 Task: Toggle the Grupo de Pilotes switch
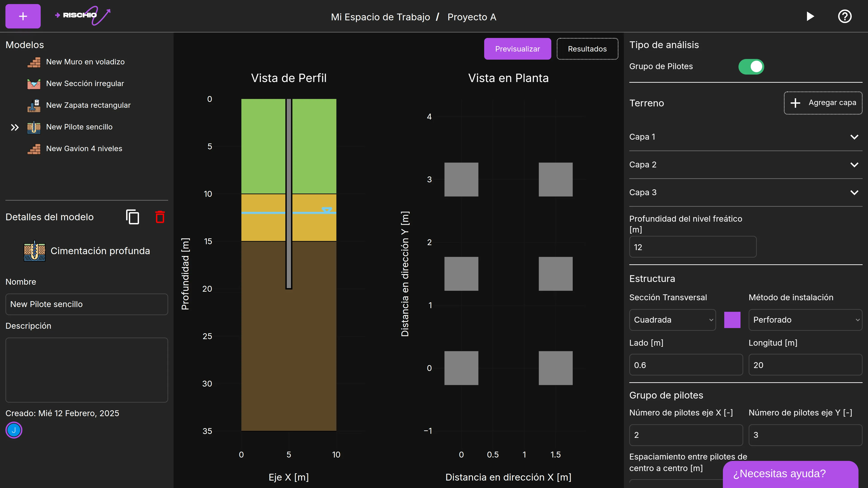pyautogui.click(x=751, y=67)
